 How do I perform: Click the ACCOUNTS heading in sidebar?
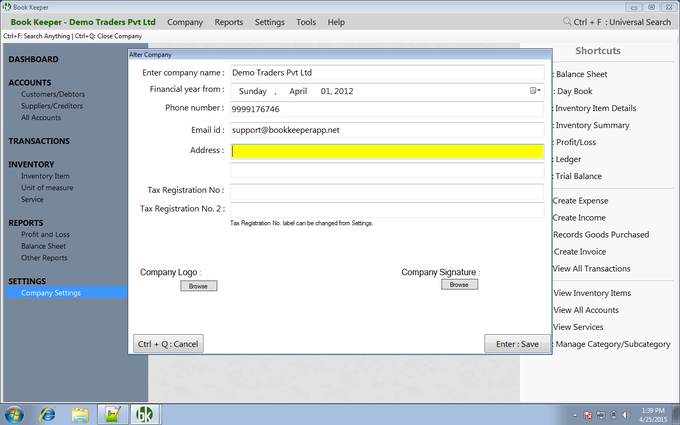[x=29, y=83]
